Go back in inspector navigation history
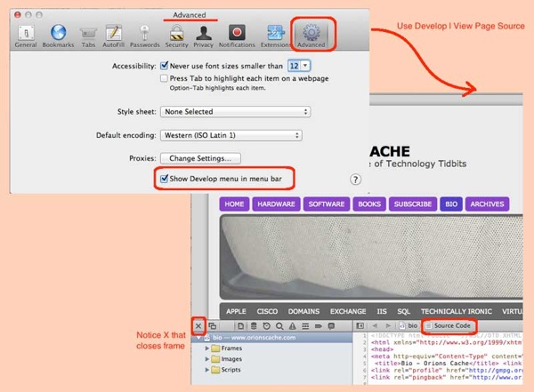Image resolution: width=534 pixels, height=392 pixels. [375, 325]
